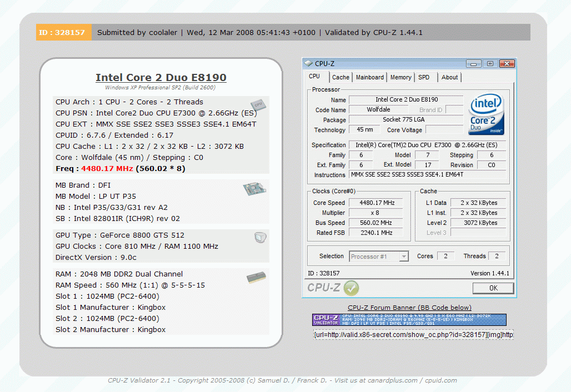This screenshot has width=571, height=392.
Task: Close the CPU-Z window
Action: tap(507, 64)
